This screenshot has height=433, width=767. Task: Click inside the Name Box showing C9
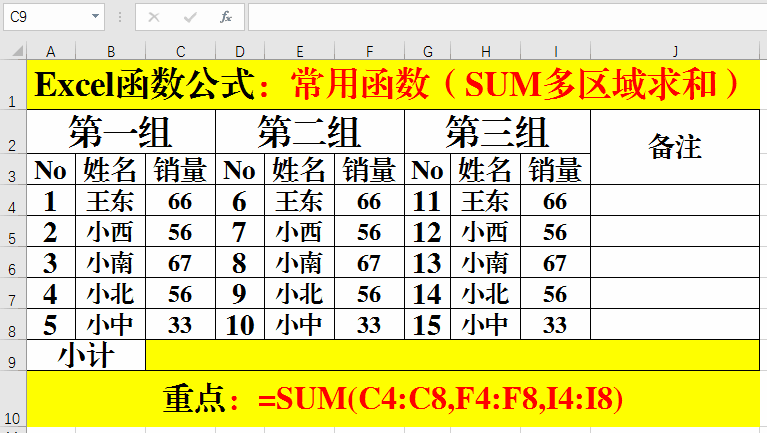point(45,17)
